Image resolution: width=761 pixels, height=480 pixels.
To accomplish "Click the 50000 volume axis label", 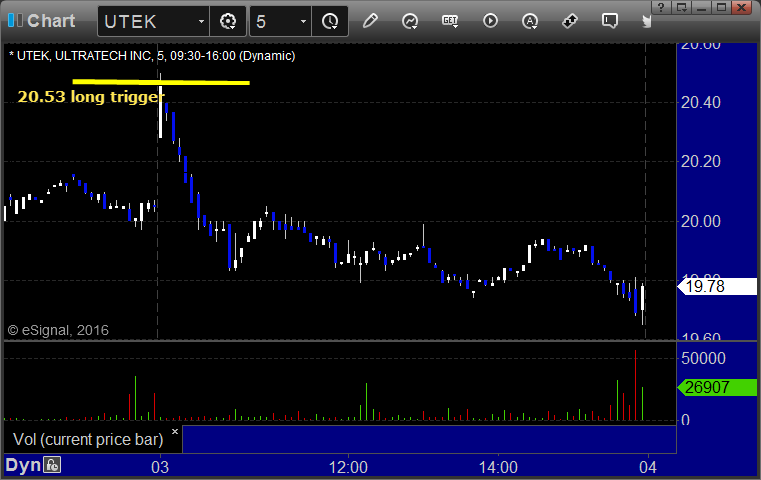I will pyautogui.click(x=703, y=359).
